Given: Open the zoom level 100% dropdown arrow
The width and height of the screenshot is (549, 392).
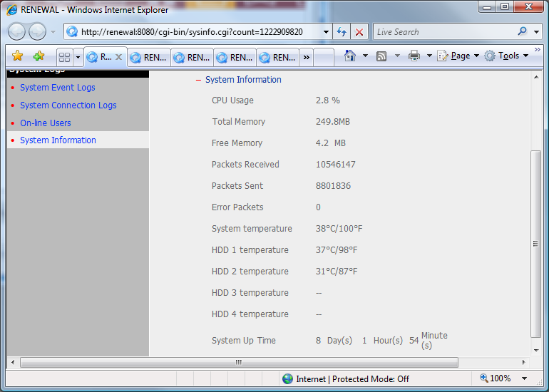Looking at the screenshot, I should [525, 378].
